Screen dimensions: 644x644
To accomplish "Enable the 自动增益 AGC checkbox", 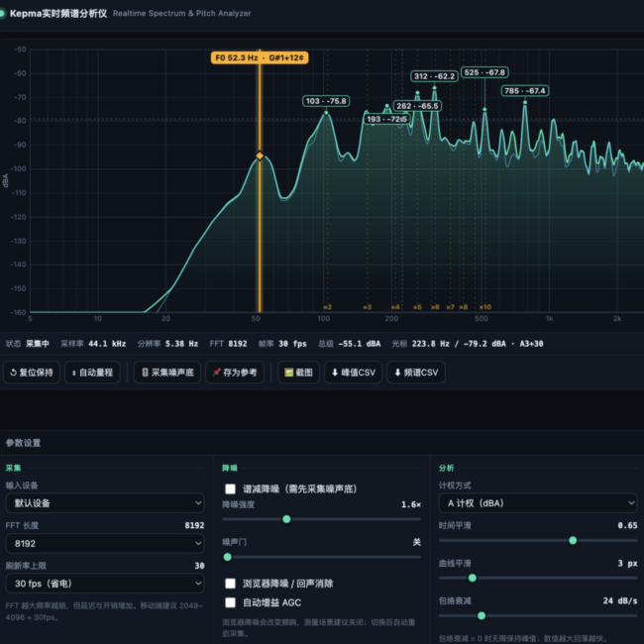I will pos(231,602).
